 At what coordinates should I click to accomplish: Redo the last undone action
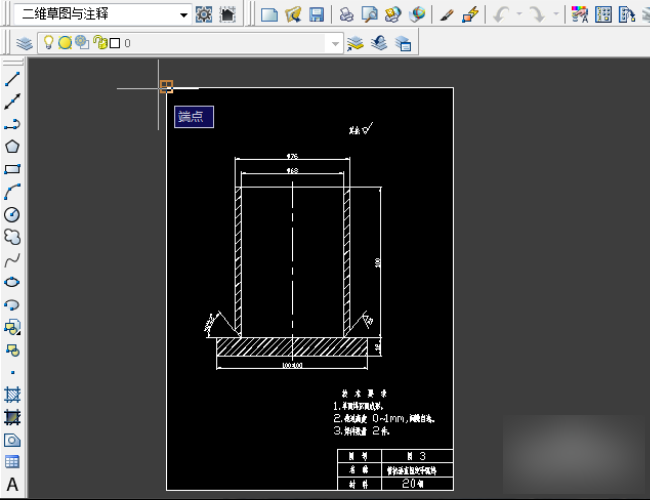point(538,15)
